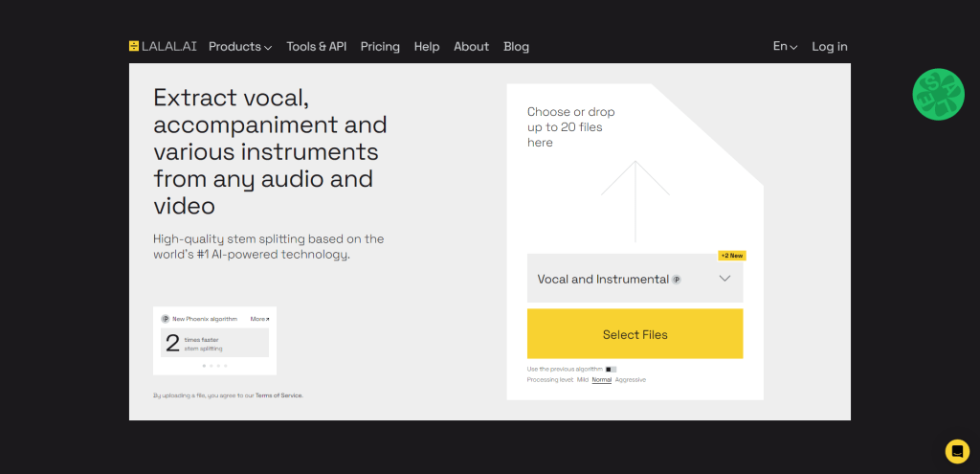Click the Phoenix icon in the algorithm card
Image resolution: width=980 pixels, height=474 pixels.
click(165, 319)
